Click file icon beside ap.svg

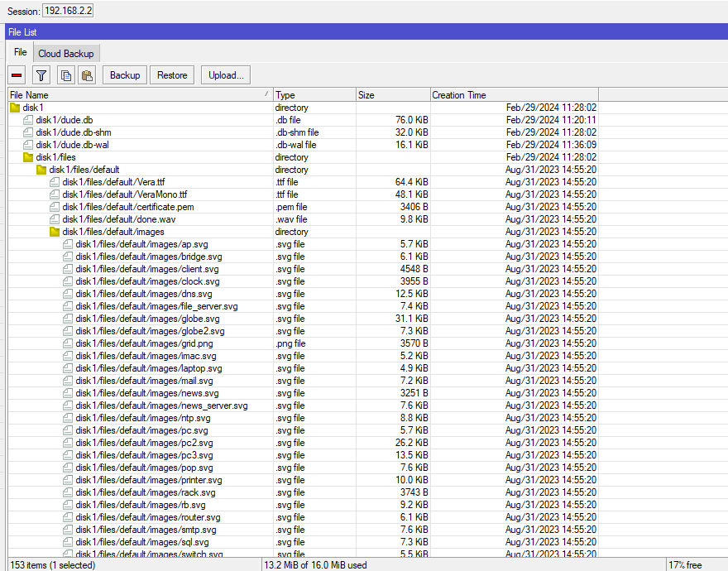coord(68,244)
